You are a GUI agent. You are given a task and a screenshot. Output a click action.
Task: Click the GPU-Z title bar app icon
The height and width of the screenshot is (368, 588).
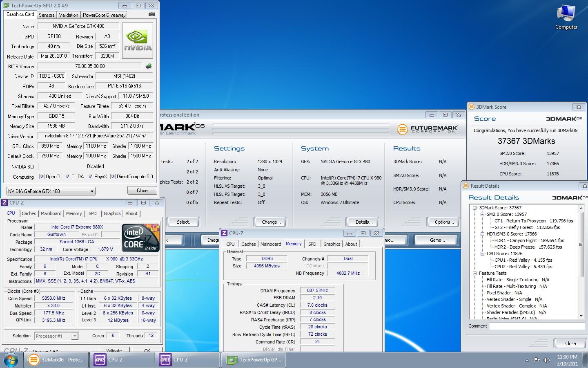(x=6, y=5)
